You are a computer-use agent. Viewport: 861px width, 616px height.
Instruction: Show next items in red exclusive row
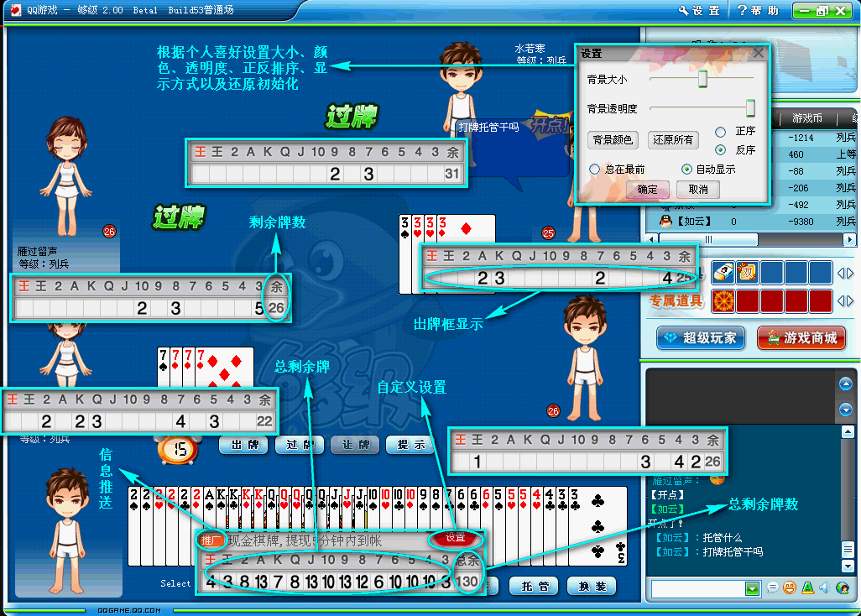[x=850, y=300]
